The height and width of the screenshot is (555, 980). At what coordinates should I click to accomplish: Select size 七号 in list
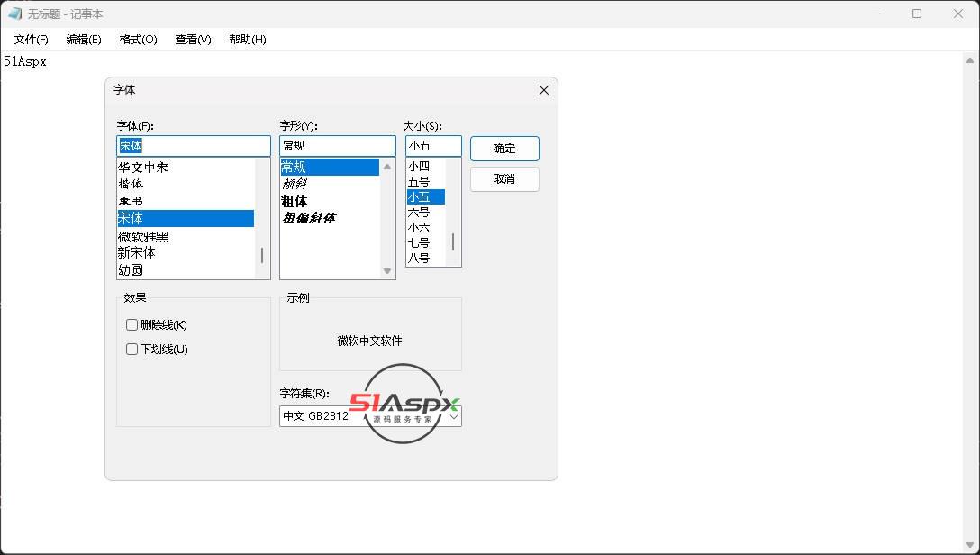tap(426, 242)
